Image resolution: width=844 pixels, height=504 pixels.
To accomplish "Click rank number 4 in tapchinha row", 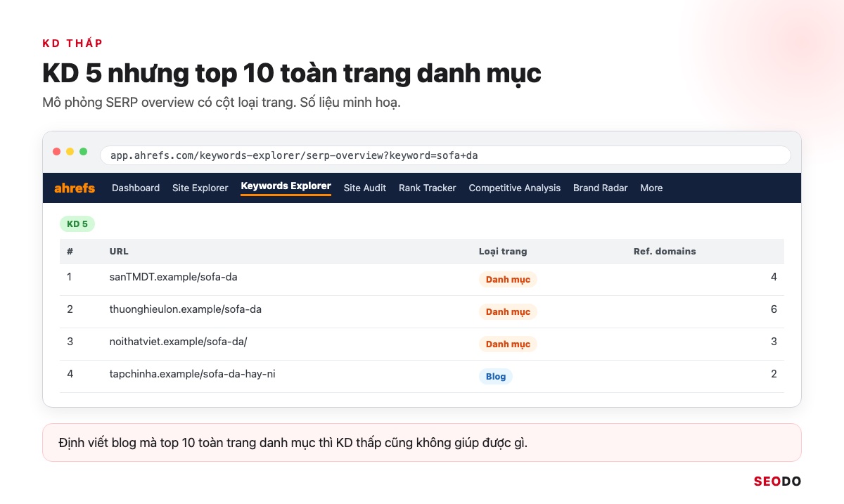I will tap(70, 374).
